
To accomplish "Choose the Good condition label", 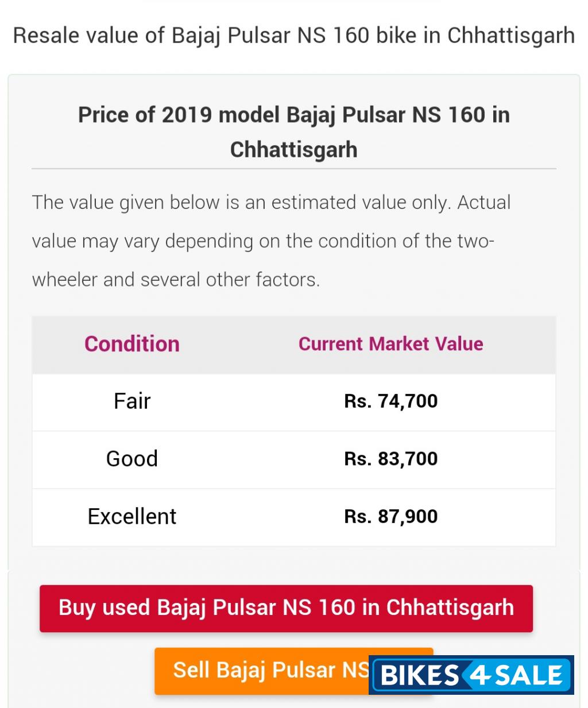I will pos(132,459).
